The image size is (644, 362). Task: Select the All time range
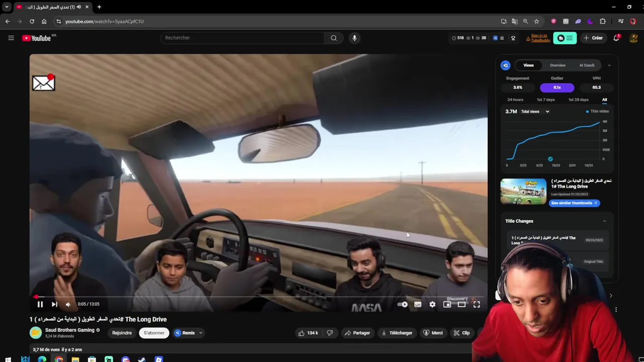pyautogui.click(x=604, y=100)
